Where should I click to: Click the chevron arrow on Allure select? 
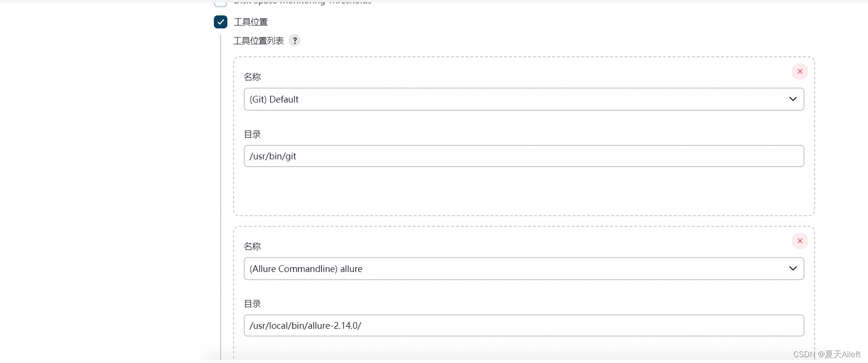[x=793, y=269]
